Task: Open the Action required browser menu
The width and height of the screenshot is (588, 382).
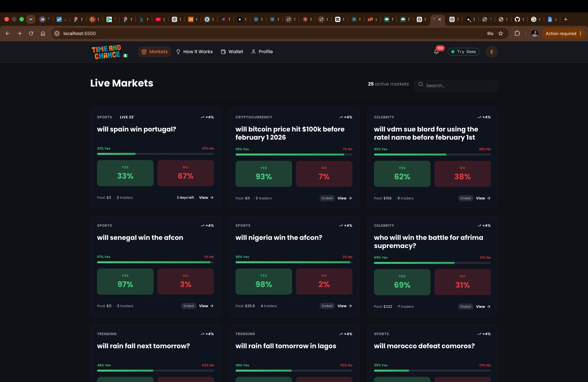Action: tap(563, 33)
